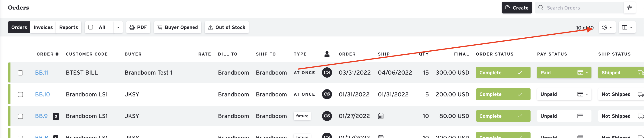The height and width of the screenshot is (138, 644).
Task: Click the person icon column header
Action: click(x=327, y=54)
